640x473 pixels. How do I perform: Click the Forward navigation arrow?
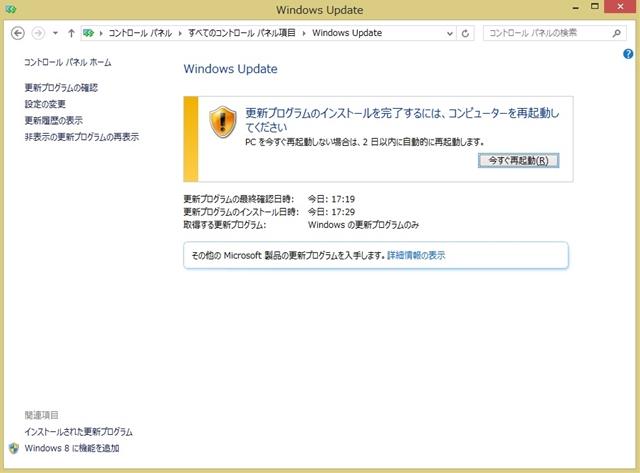tap(38, 33)
